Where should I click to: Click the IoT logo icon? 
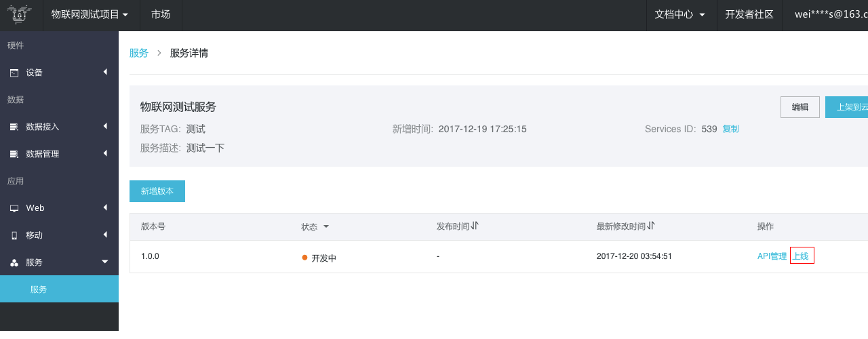tap(20, 14)
